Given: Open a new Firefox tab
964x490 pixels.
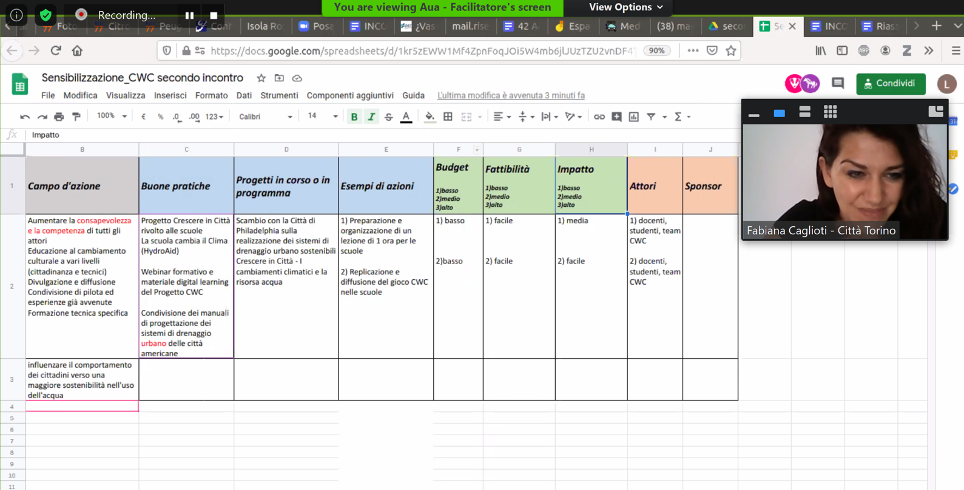Looking at the screenshot, I should 936,26.
